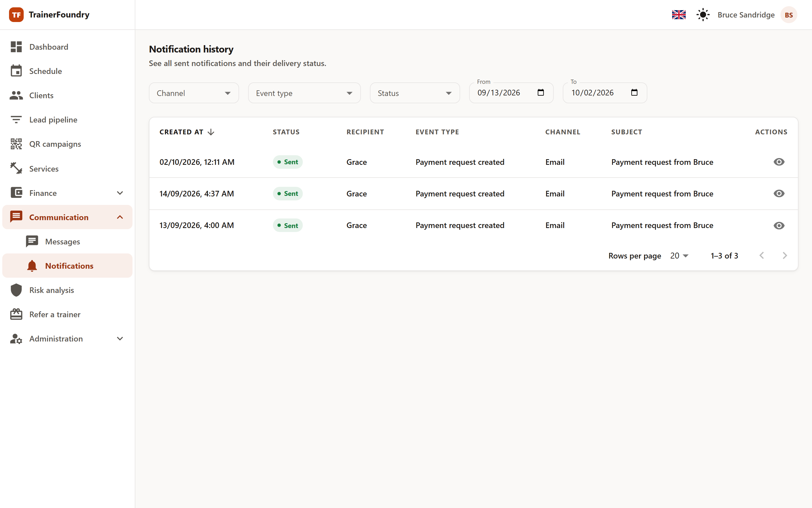The height and width of the screenshot is (508, 812).
Task: Open the TrainerFoundry logo home
Action: pos(49,15)
